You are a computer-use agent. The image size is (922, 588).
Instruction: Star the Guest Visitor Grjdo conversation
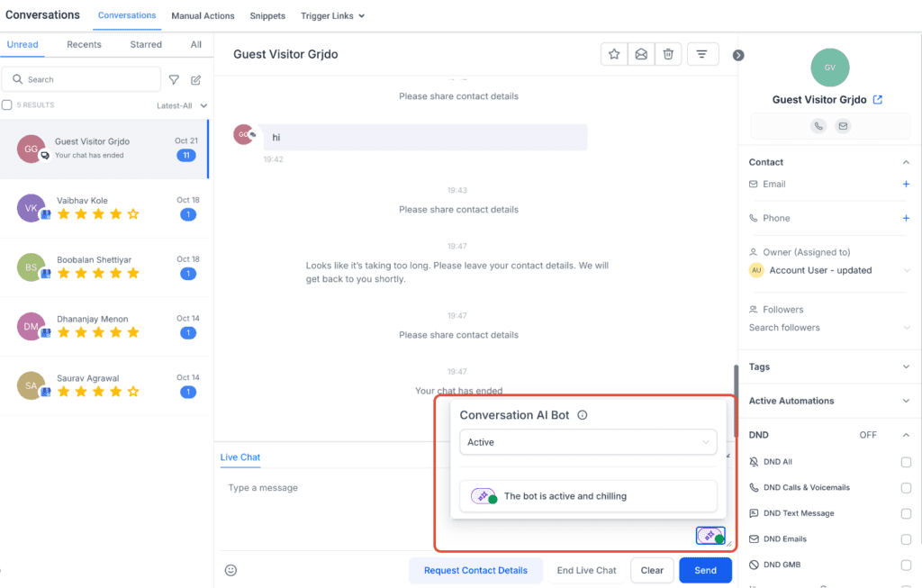click(614, 54)
